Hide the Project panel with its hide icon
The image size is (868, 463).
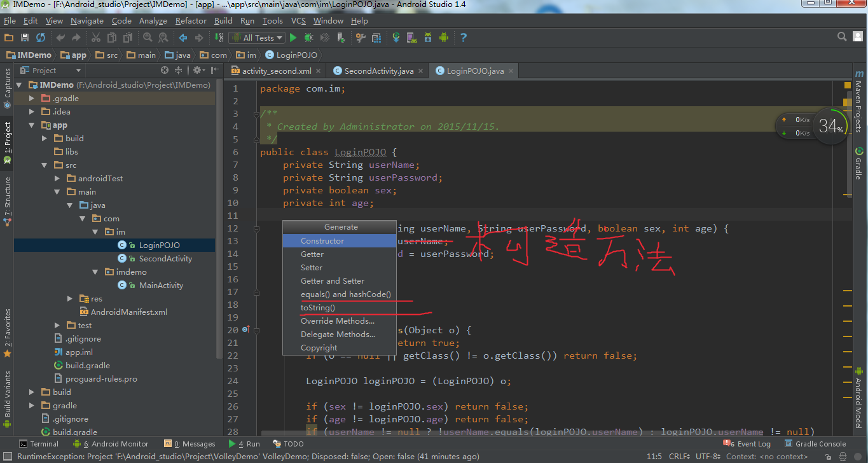[x=214, y=71]
